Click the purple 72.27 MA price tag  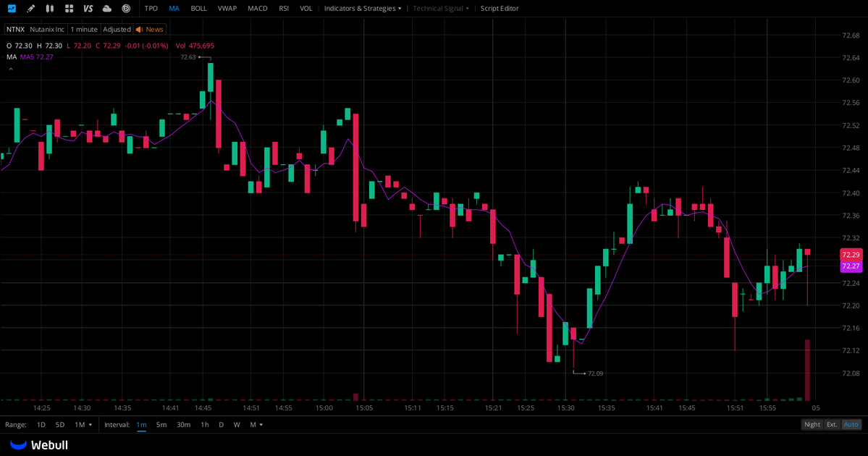point(851,266)
